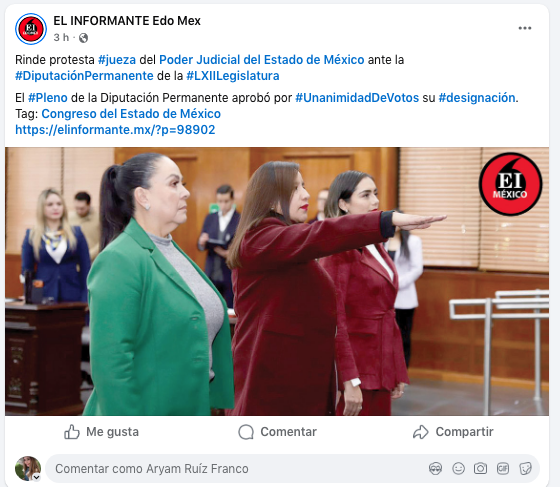Open Poder Judicial del Estado de México page

[x=261, y=60]
